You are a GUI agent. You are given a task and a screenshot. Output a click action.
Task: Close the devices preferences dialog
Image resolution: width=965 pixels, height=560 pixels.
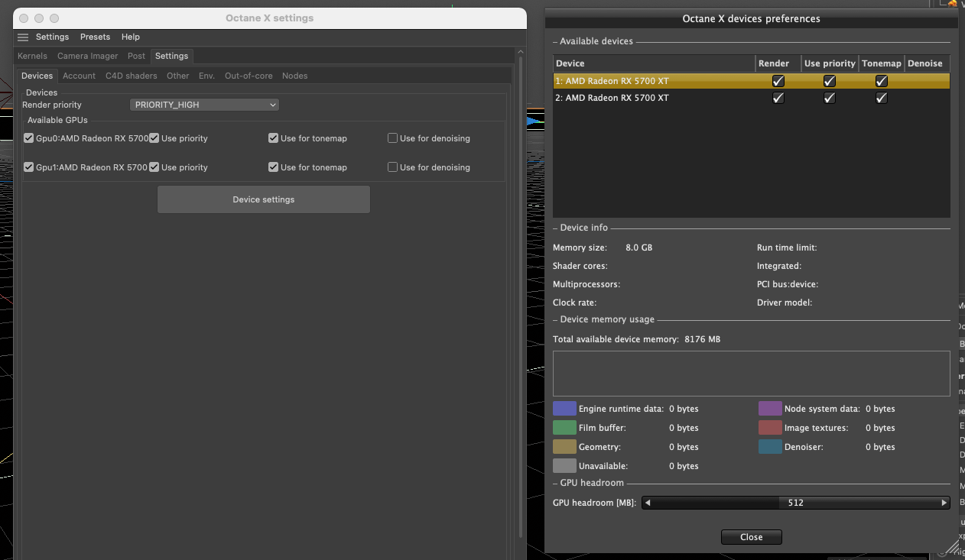(x=752, y=537)
